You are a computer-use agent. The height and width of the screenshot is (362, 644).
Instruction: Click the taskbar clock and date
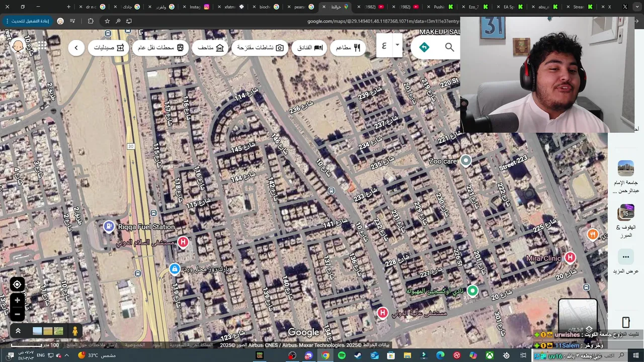tap(26, 355)
